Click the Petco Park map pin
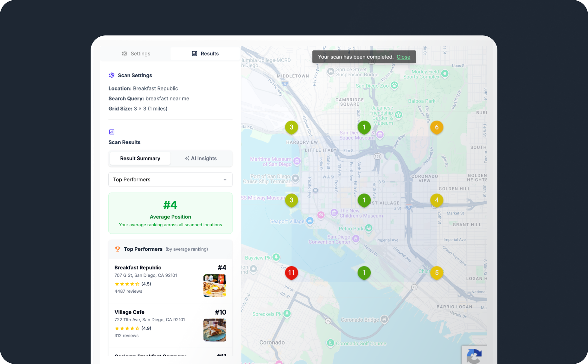 pos(368,228)
